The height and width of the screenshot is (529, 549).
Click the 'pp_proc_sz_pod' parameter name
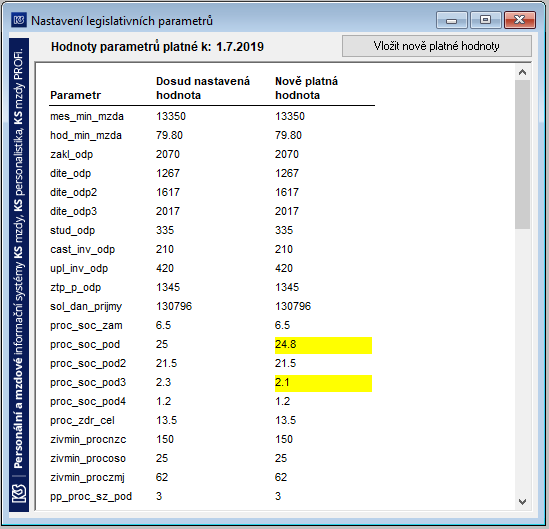tap(91, 497)
